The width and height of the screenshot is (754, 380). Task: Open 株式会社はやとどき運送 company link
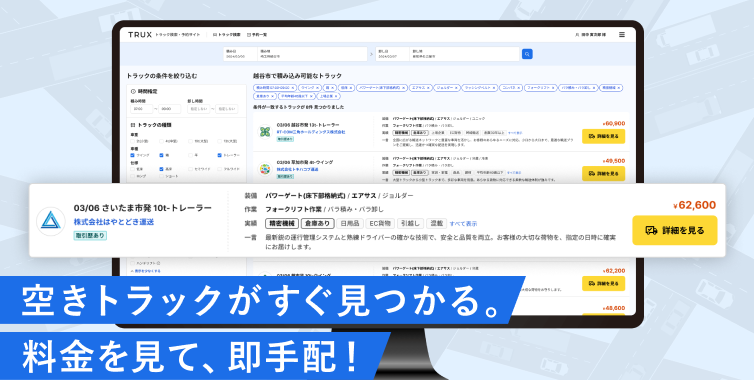point(113,222)
